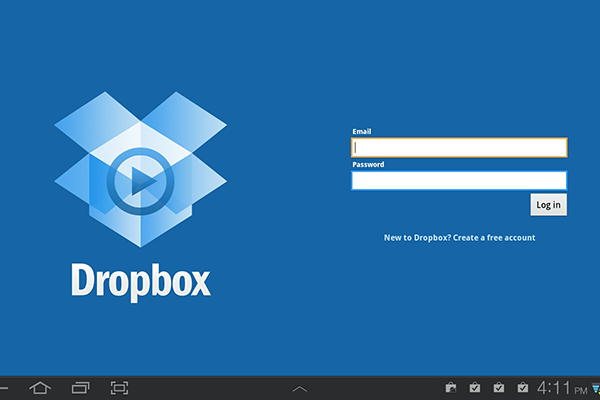This screenshot has height=400, width=600.
Task: Open the Create a free account link
Action: pos(494,238)
